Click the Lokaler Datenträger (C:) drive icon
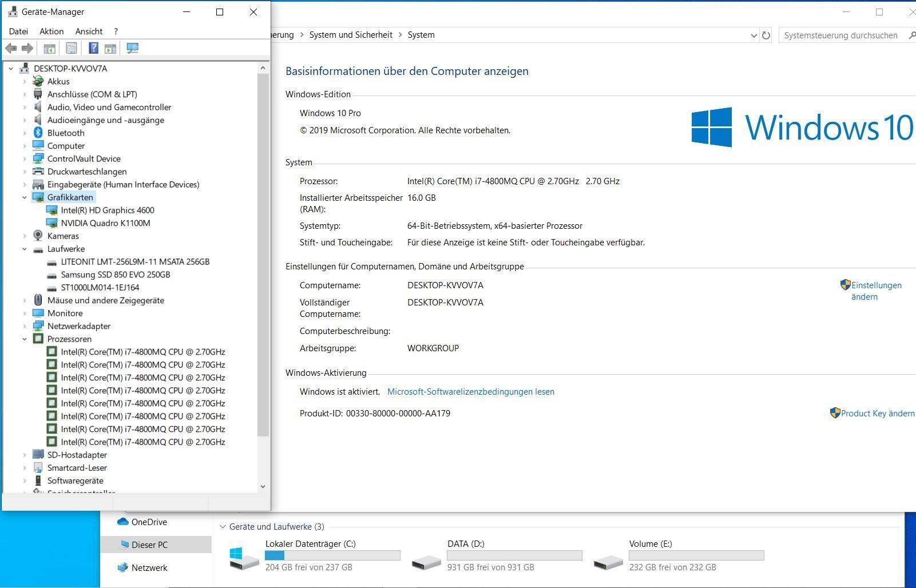 coord(244,558)
